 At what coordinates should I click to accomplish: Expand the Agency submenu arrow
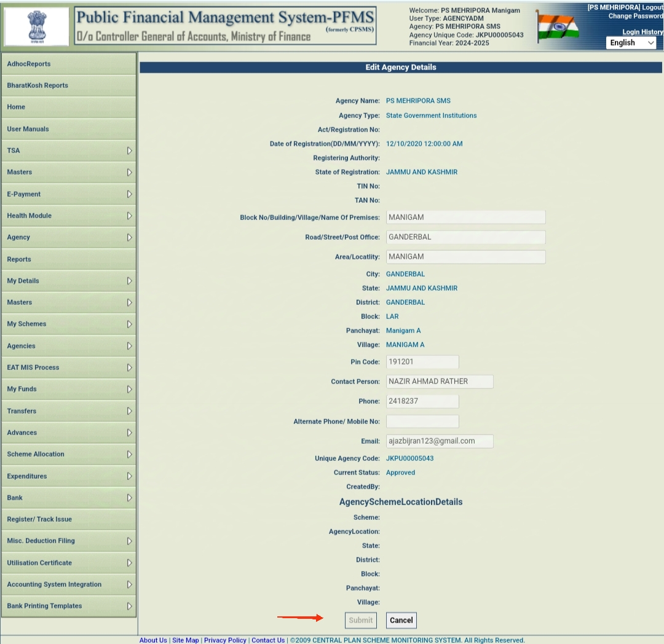130,237
